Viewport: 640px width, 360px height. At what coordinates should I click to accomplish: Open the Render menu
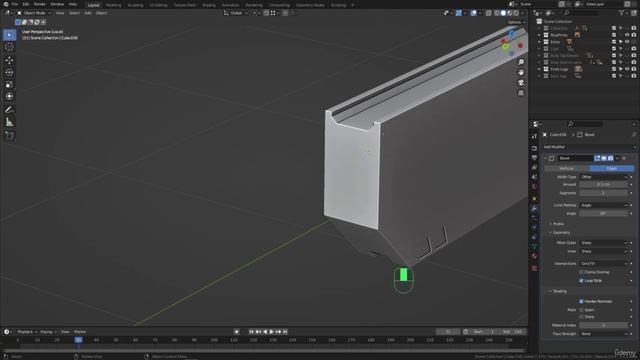click(40, 4)
